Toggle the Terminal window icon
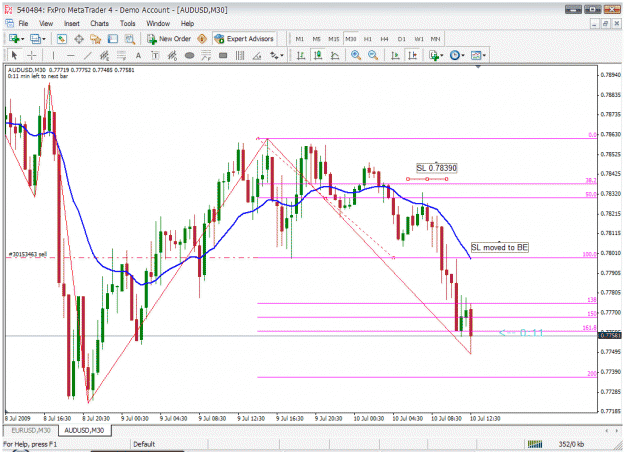This screenshot has width=625, height=452. (x=113, y=39)
